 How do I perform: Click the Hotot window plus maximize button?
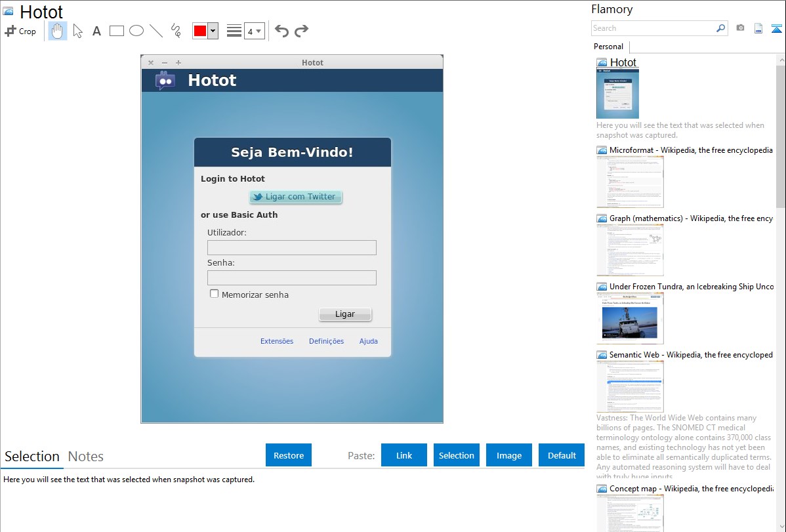pyautogui.click(x=178, y=63)
